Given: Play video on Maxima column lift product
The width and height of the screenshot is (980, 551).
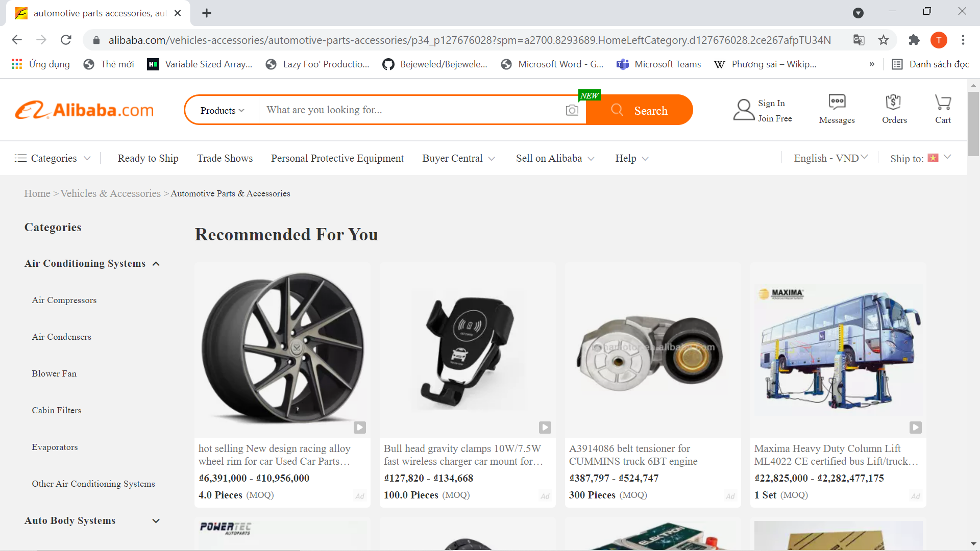Looking at the screenshot, I should [x=916, y=427].
